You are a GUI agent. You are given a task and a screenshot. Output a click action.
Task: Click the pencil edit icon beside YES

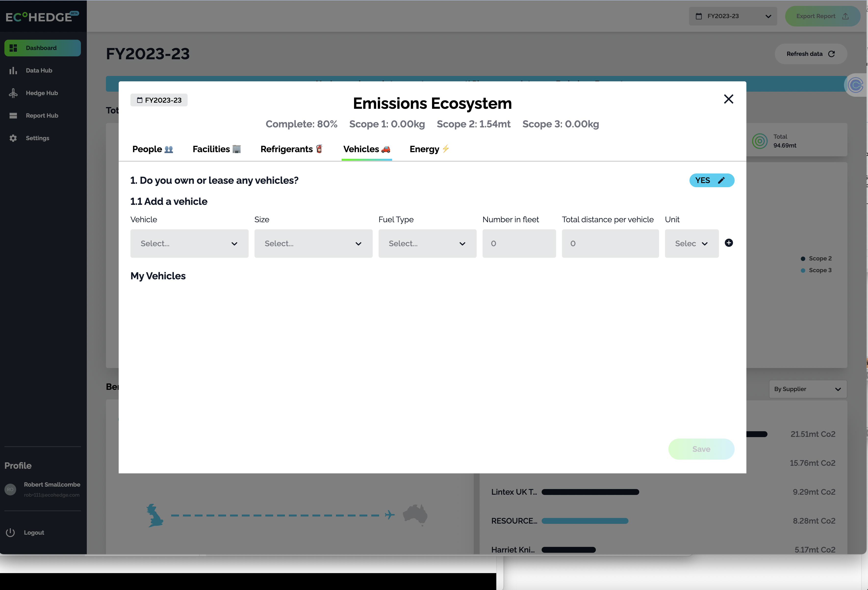click(x=722, y=180)
